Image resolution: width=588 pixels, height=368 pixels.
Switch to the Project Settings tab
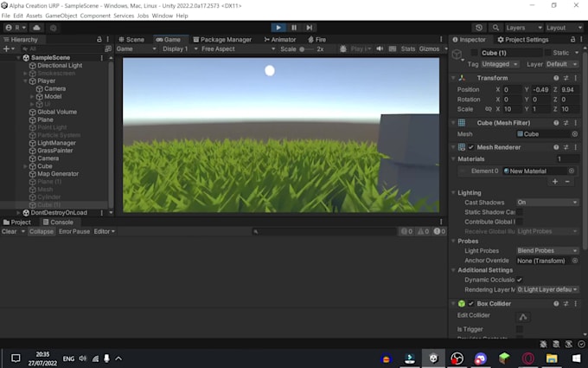523,40
